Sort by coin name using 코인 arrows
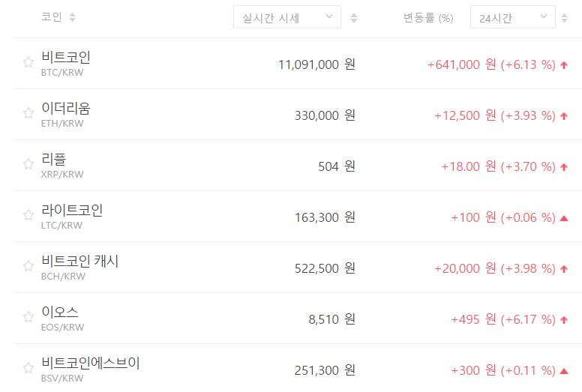 click(x=72, y=17)
